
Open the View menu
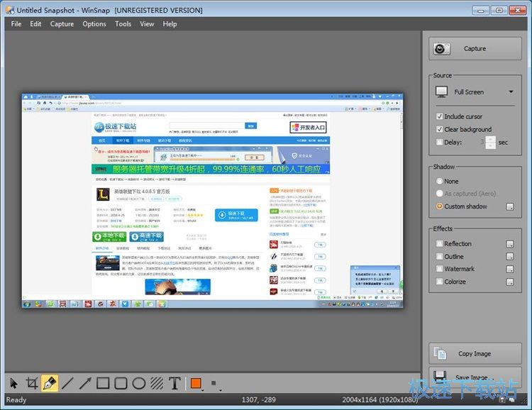point(147,23)
